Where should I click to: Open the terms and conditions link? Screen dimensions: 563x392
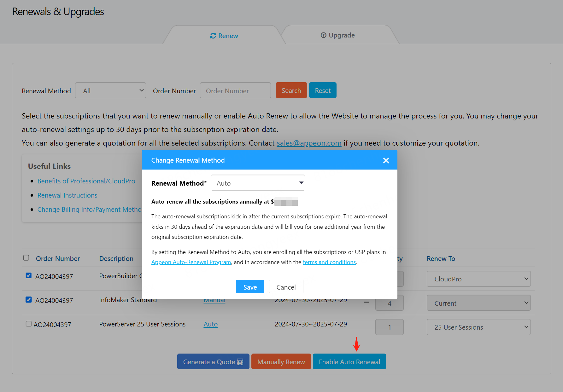(x=329, y=262)
